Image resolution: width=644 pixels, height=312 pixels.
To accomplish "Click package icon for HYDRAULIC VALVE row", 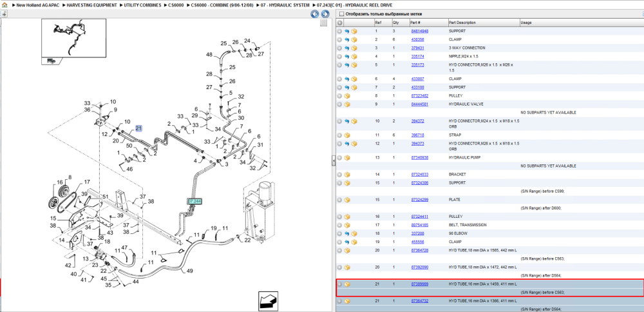I will point(347,104).
